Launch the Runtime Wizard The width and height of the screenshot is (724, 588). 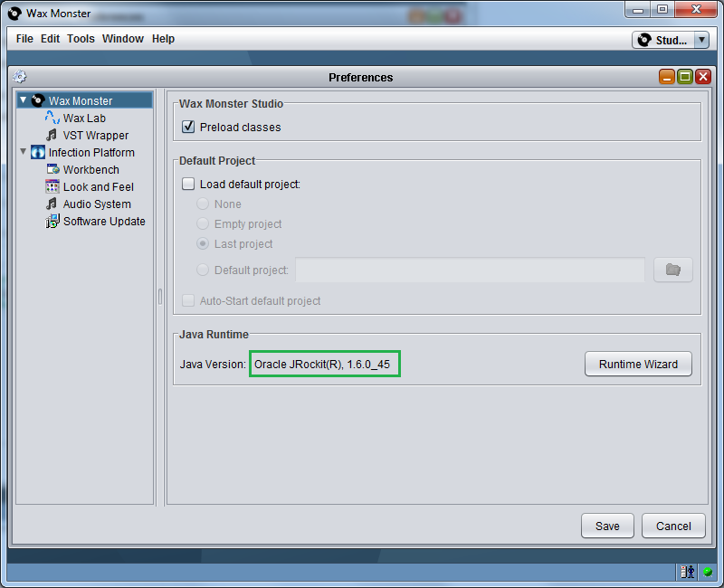[x=638, y=365]
